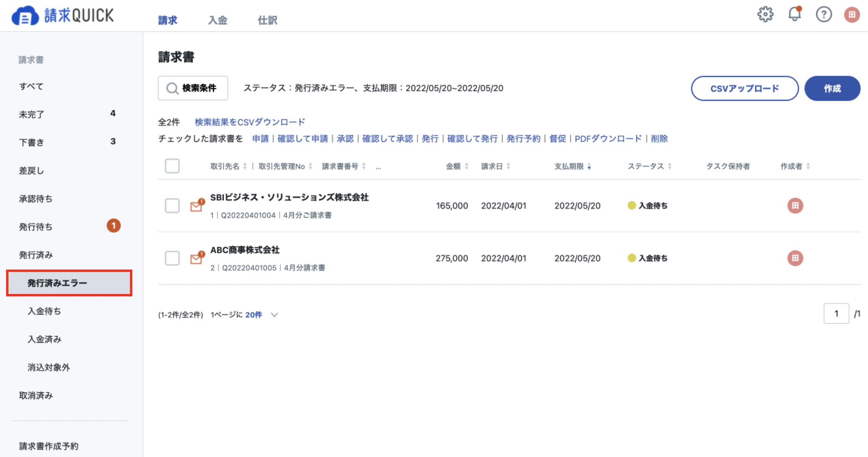Screen dimensions: 868x457
Task: Switch to the 請求 tab
Action: pyautogui.click(x=168, y=20)
